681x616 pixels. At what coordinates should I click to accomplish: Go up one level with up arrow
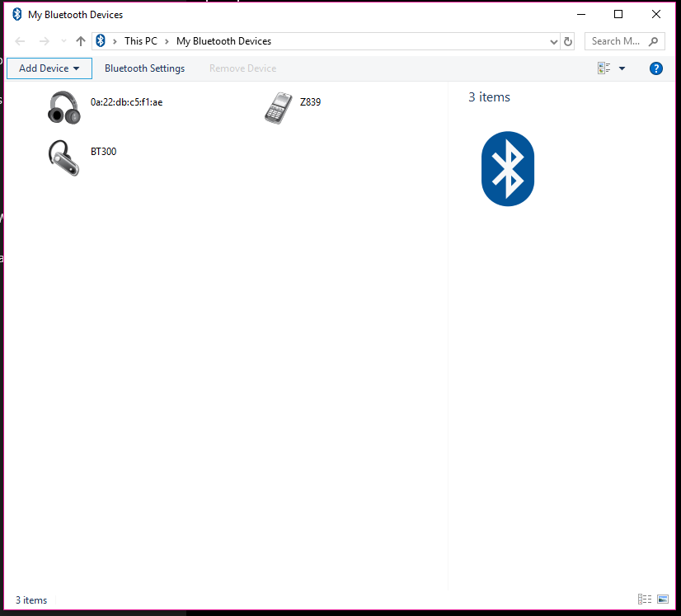coord(80,41)
